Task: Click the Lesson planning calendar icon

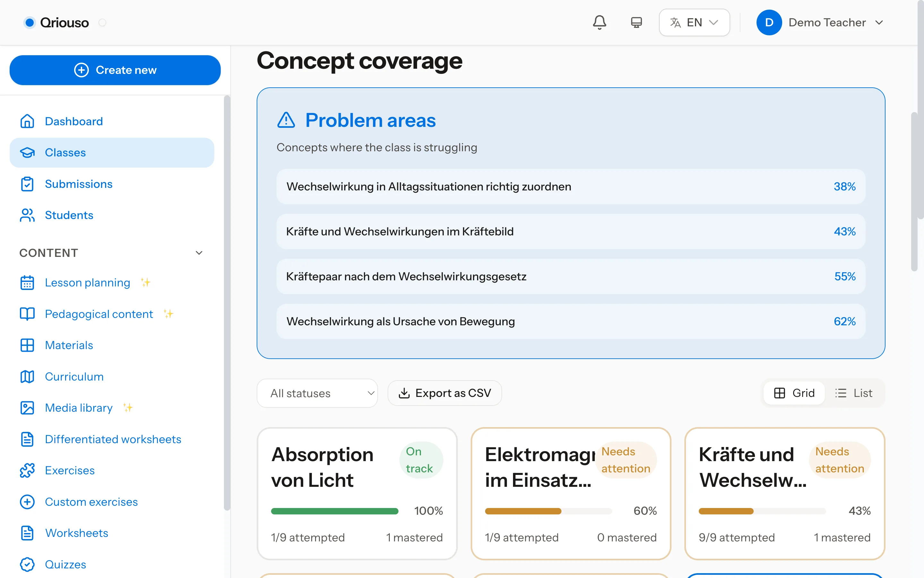Action: click(27, 283)
